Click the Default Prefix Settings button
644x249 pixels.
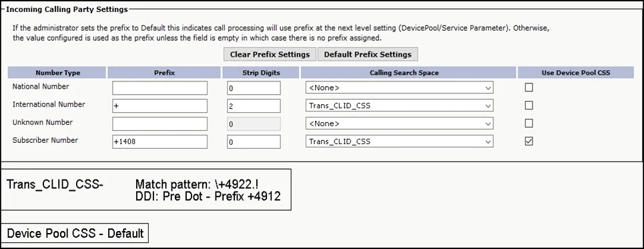(x=368, y=55)
